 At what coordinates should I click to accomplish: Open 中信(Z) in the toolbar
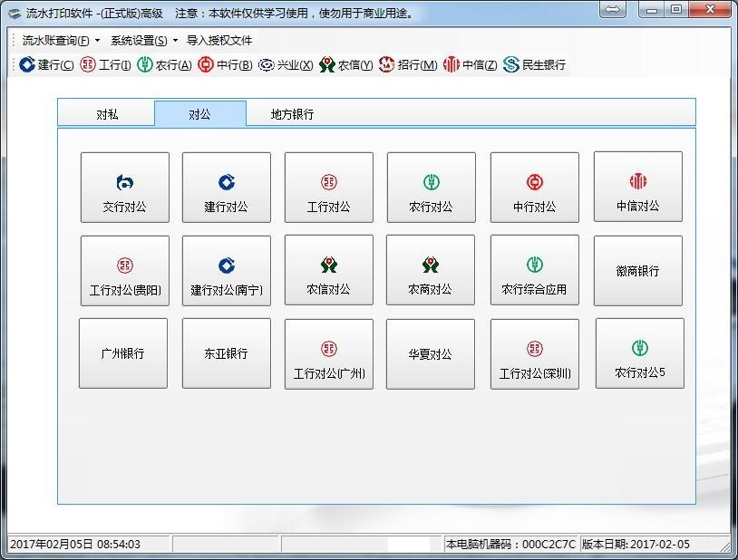(470, 64)
